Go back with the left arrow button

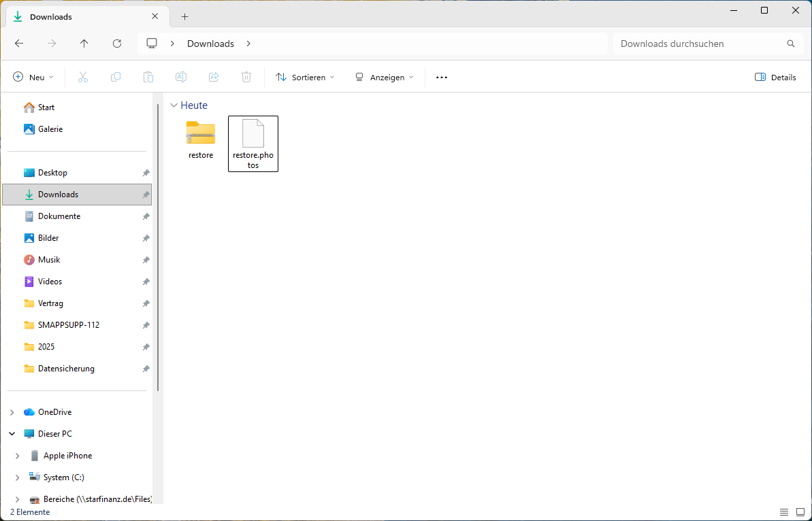(x=19, y=44)
